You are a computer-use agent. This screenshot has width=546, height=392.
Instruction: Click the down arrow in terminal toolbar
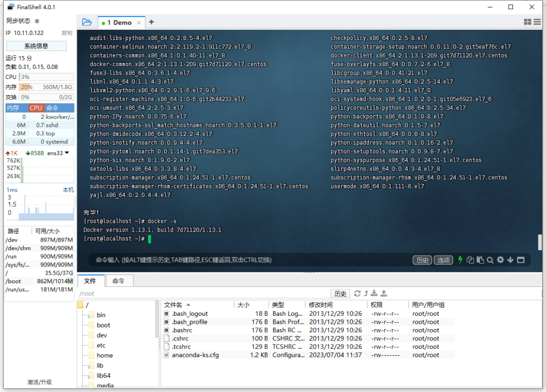coord(510,260)
